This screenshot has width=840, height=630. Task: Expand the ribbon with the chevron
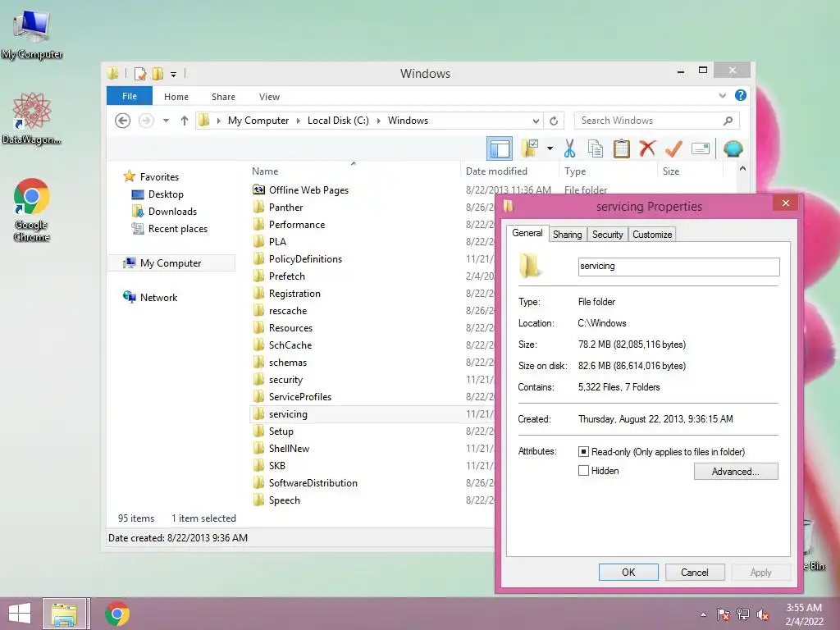722,95
